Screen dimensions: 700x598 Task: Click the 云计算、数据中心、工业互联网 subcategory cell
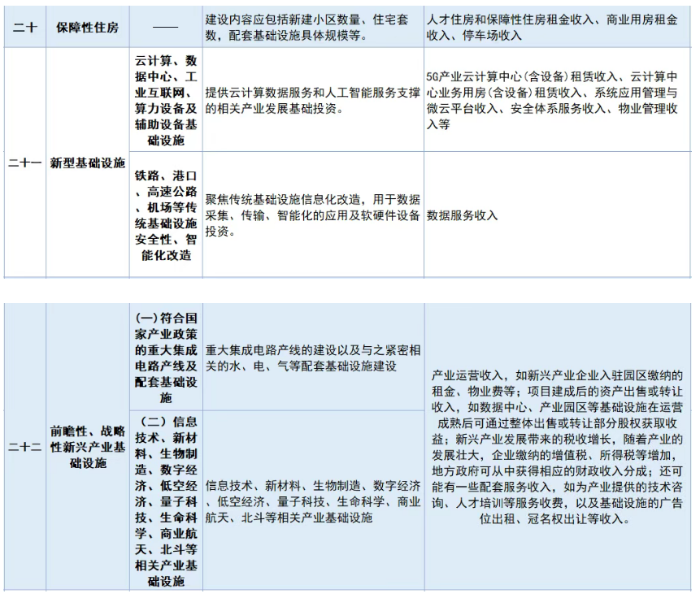coord(166,101)
